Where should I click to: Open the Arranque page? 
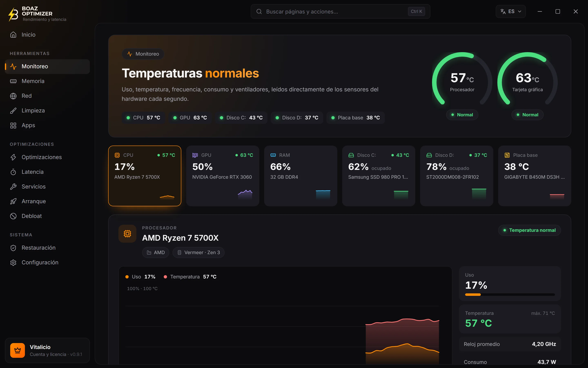47,201
